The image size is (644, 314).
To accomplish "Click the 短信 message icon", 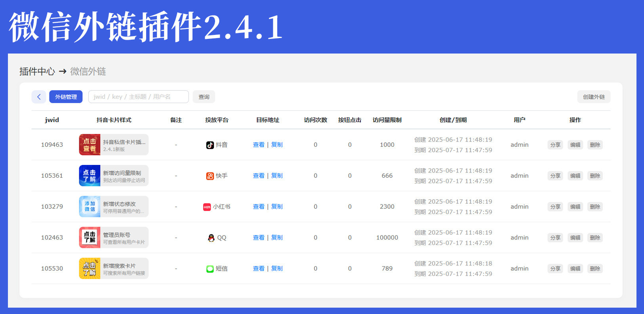I will pos(210,269).
